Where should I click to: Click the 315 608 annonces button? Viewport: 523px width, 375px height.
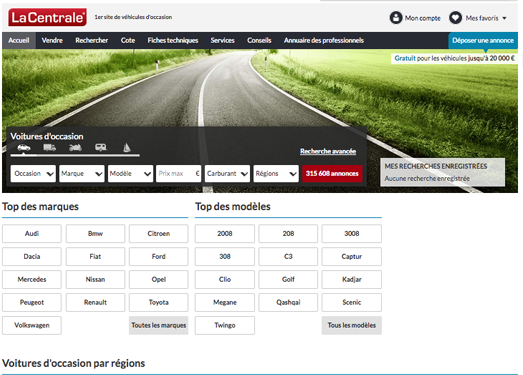click(332, 173)
